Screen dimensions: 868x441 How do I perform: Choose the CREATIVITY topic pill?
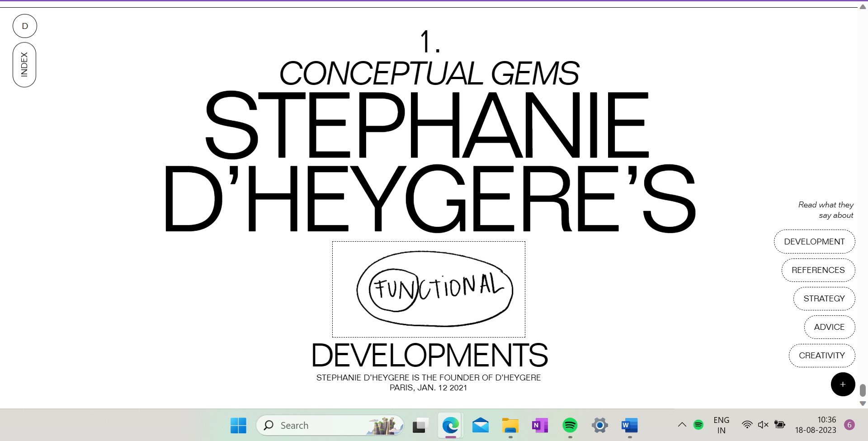pos(821,356)
